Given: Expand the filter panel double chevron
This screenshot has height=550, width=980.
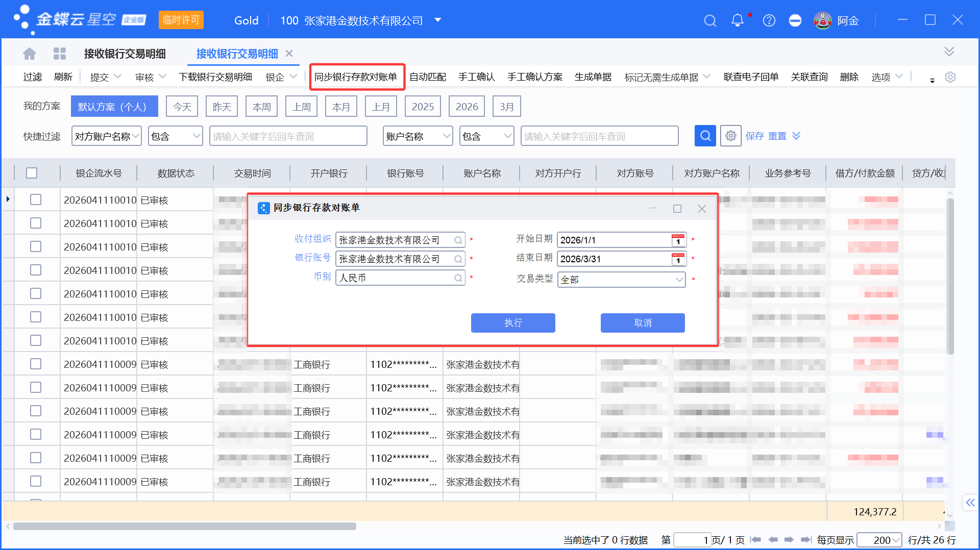Looking at the screenshot, I should 796,136.
